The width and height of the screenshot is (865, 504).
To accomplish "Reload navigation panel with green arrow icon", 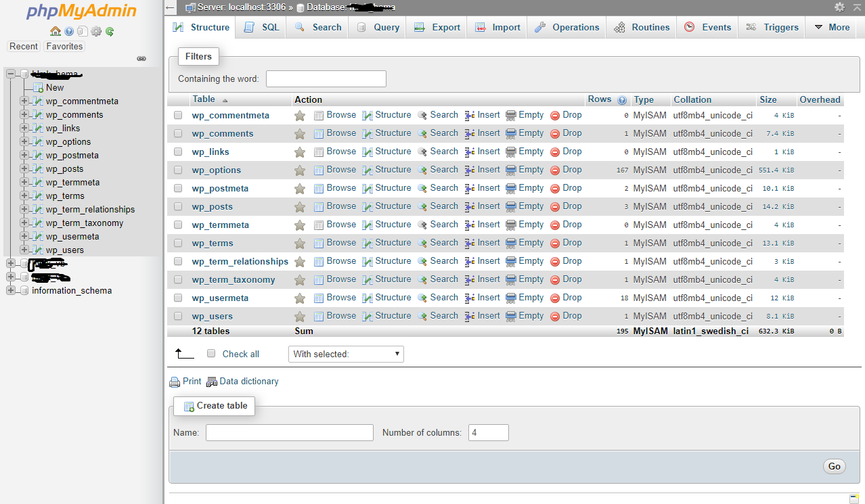I will pos(110,31).
